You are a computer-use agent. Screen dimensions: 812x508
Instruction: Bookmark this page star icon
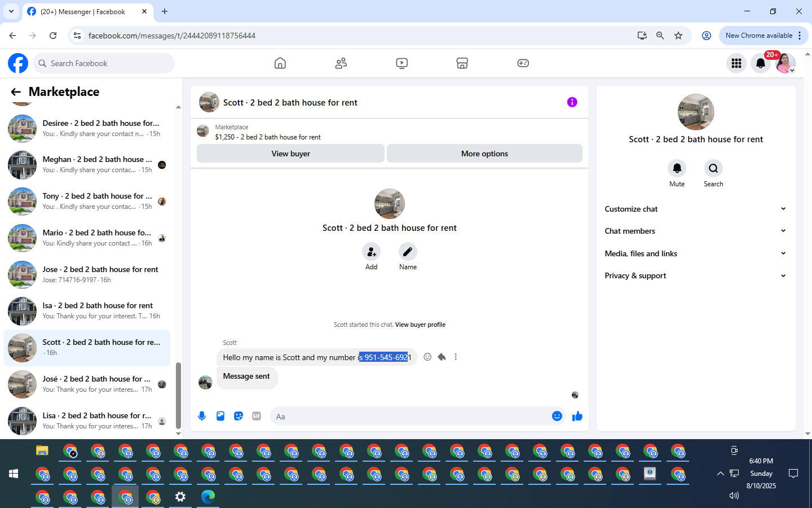[678, 36]
